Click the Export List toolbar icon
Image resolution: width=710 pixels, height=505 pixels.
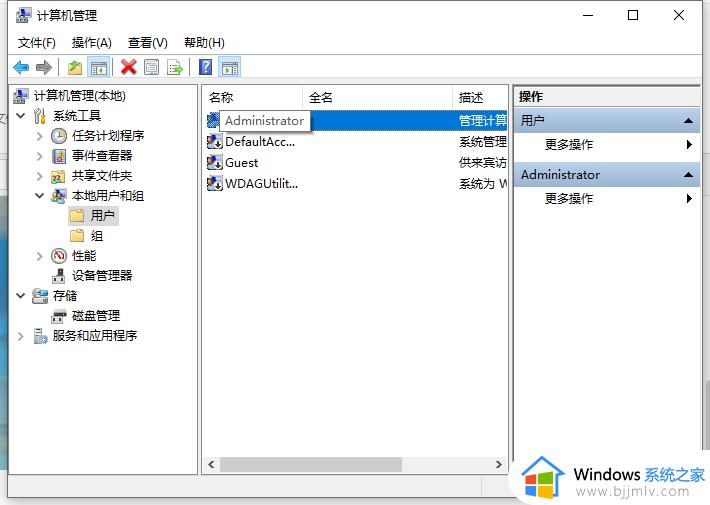click(x=175, y=67)
